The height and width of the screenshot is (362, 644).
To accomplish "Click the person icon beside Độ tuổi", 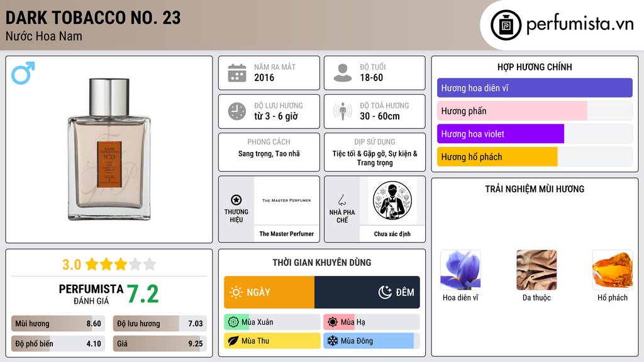I will point(343,73).
